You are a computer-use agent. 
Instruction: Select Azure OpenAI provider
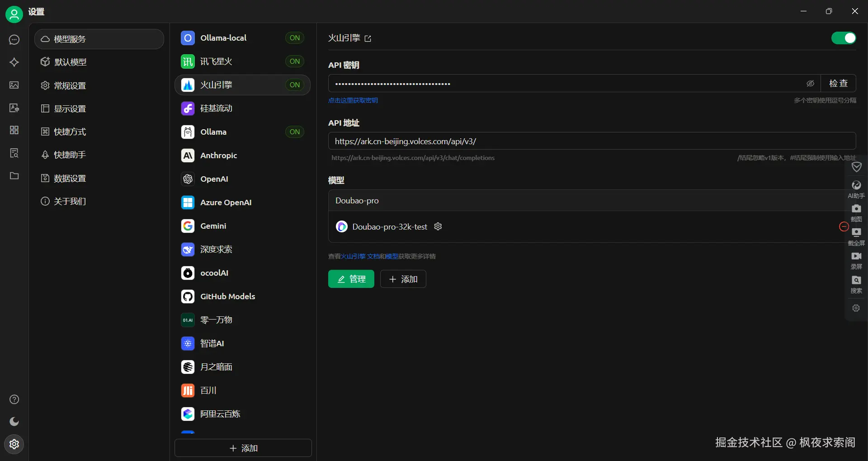[242, 202]
